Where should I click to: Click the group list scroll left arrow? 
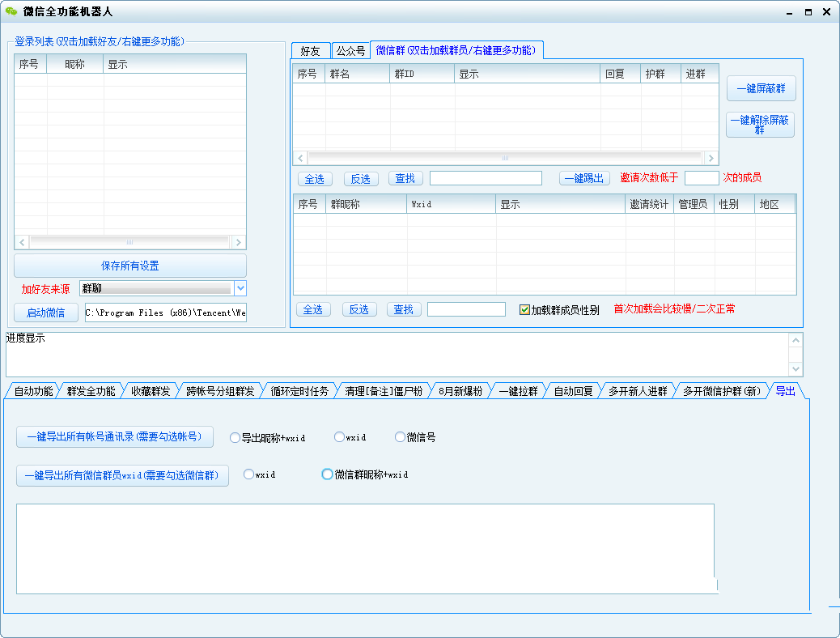coord(300,158)
